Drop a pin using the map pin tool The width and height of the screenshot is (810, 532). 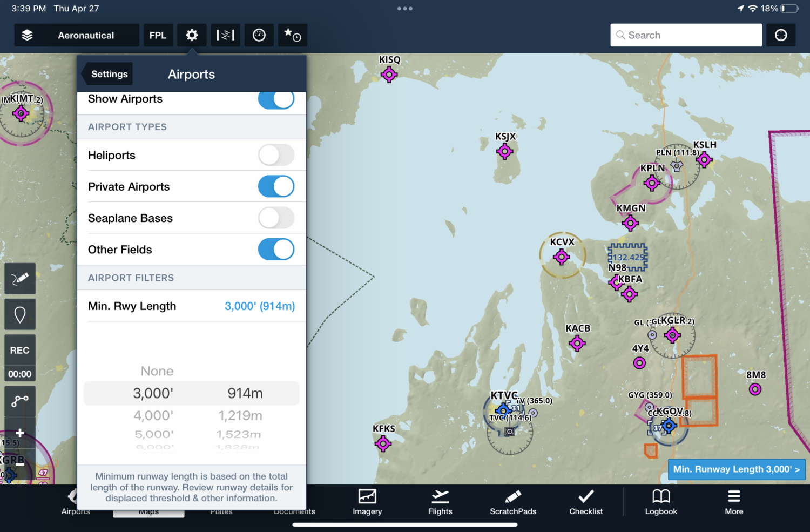[x=19, y=314]
